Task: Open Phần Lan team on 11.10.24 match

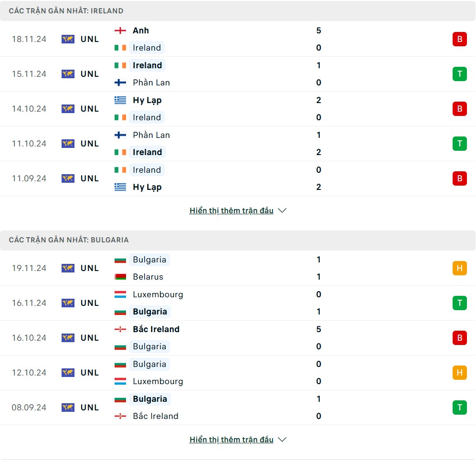Action: [151, 135]
